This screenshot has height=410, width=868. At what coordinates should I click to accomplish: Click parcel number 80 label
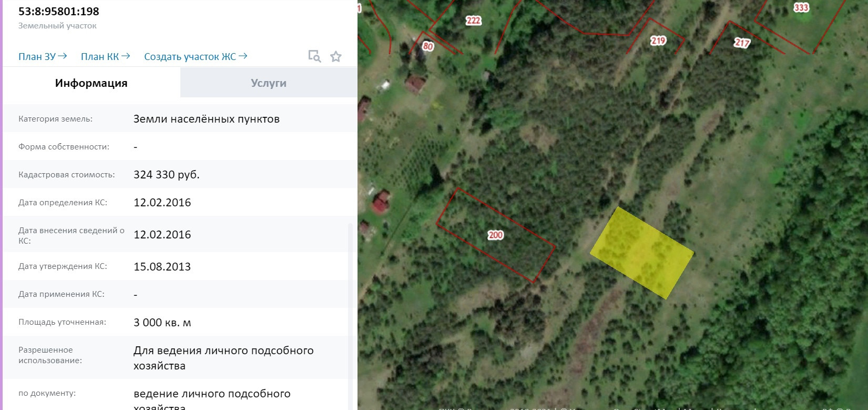tap(428, 46)
